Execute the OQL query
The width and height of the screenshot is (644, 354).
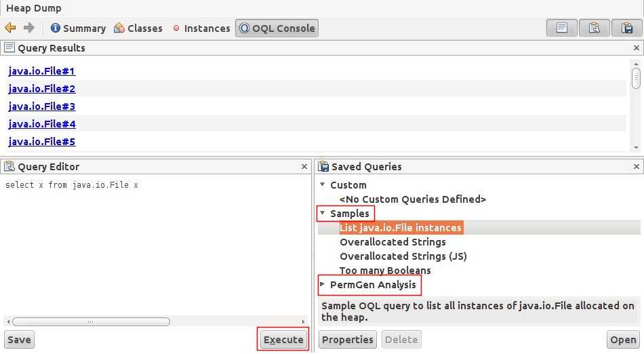[x=283, y=340]
